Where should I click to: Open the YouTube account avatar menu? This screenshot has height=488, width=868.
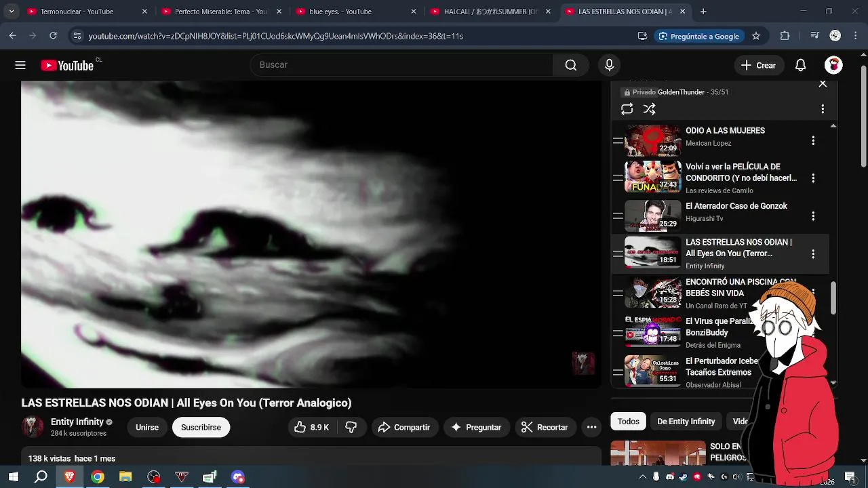click(833, 65)
